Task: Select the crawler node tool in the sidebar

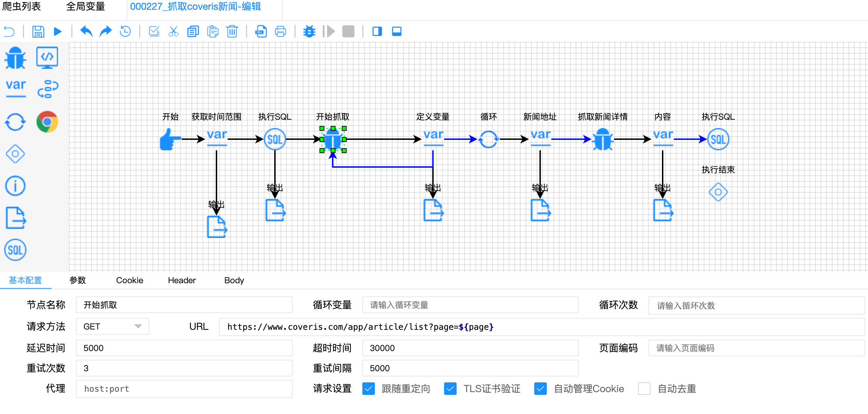Action: (15, 58)
